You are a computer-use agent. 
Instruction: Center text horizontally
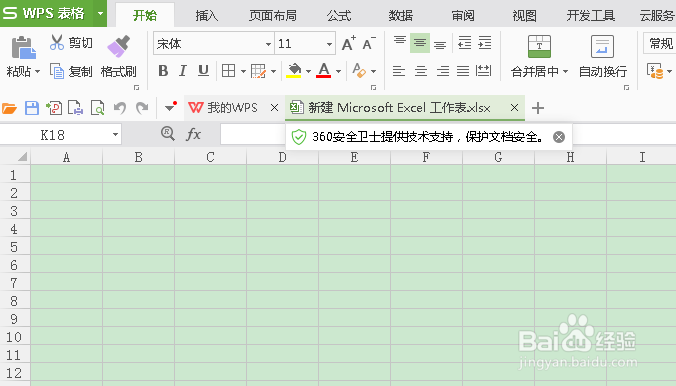click(420, 71)
